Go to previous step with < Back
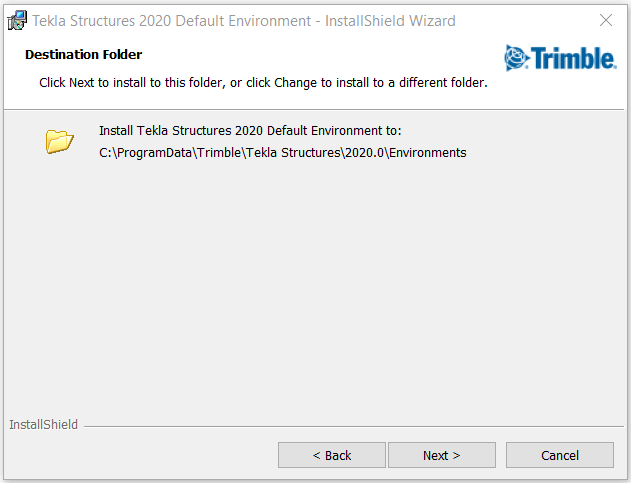 click(332, 455)
